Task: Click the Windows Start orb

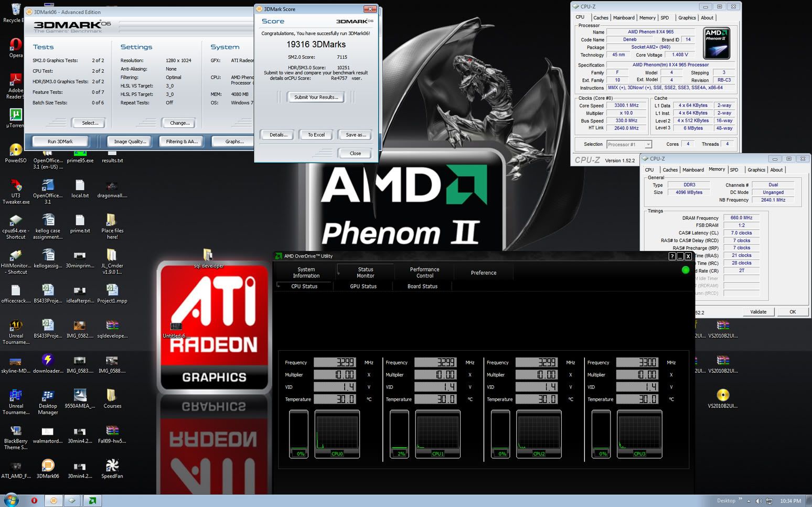Action: (11, 500)
